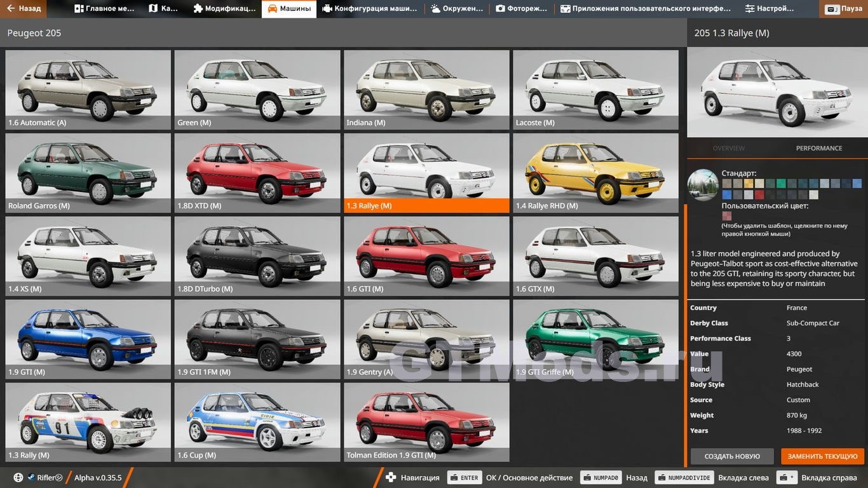
Task: Select the Green (M) configuration
Action: click(257, 90)
